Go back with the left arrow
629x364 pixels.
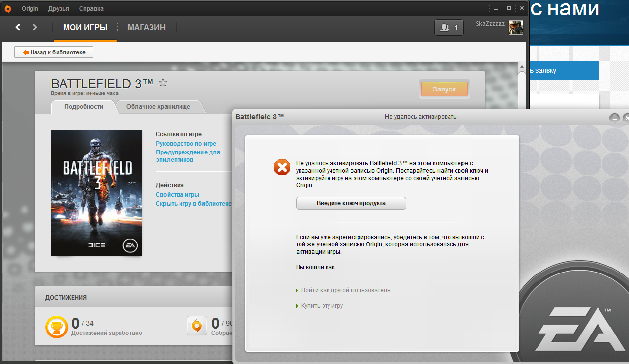(18, 27)
